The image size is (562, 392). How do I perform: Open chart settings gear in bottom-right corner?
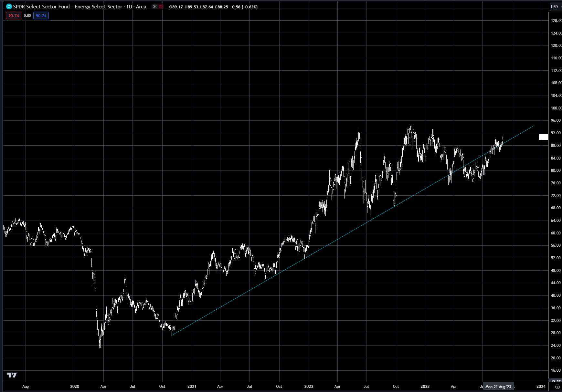coord(557,387)
